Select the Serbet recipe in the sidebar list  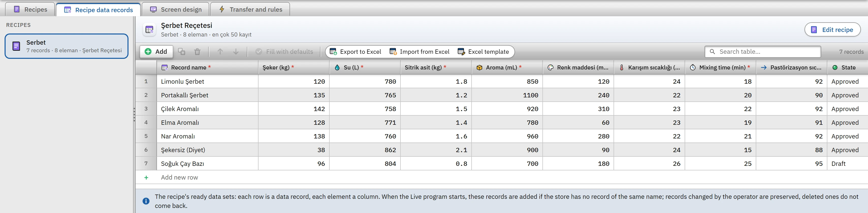tap(66, 46)
